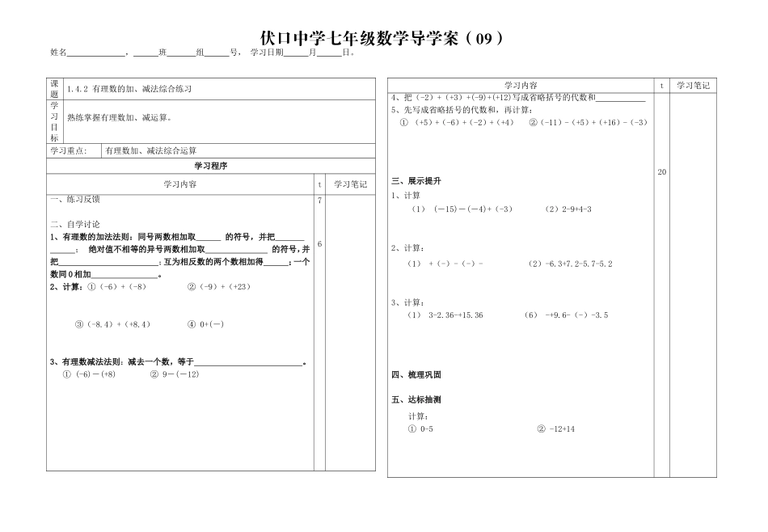
Task: Click the title 伏口中学七年级数学导学案（09）
Action: point(382,38)
